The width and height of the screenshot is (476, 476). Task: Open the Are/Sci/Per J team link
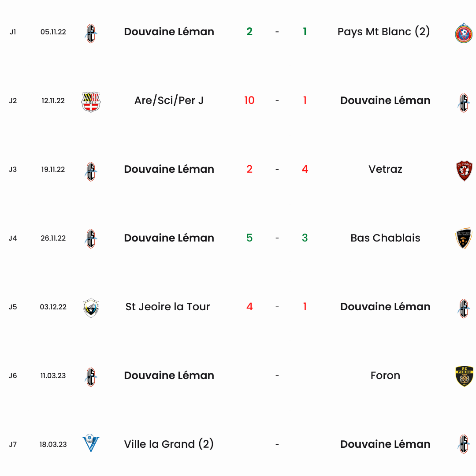click(169, 100)
